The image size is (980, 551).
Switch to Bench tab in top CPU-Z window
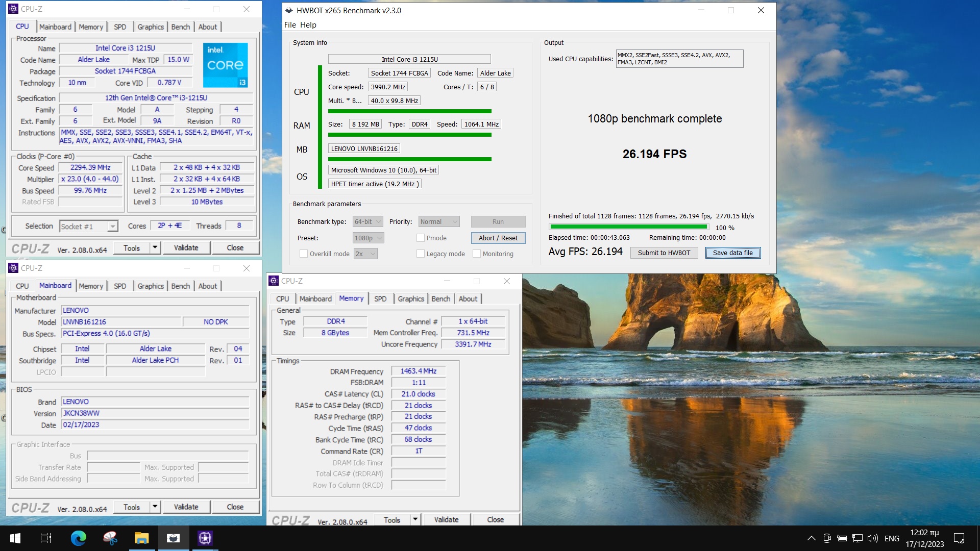click(x=180, y=27)
